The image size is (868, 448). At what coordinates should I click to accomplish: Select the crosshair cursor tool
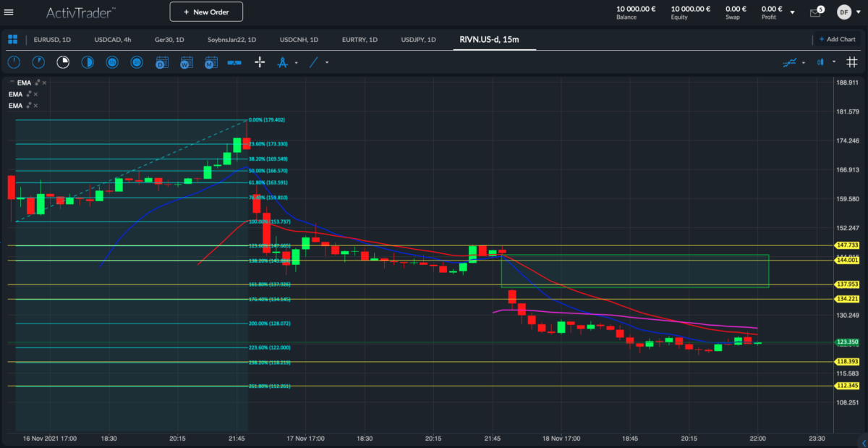tap(260, 63)
